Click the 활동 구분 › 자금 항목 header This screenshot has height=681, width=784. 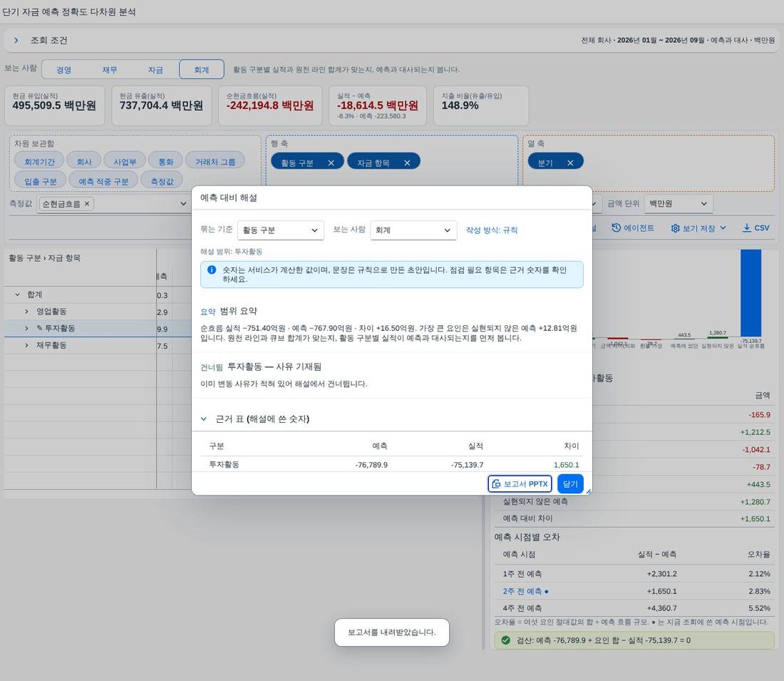click(x=44, y=258)
